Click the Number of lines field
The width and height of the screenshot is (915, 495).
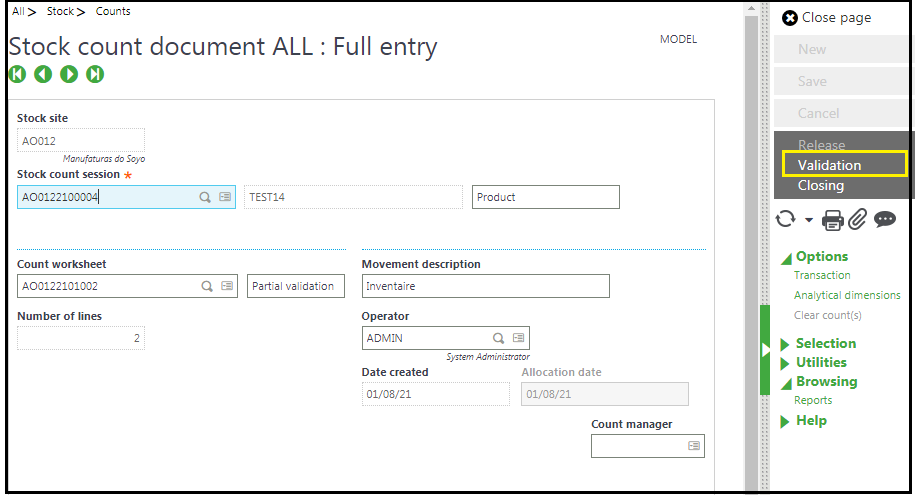81,338
